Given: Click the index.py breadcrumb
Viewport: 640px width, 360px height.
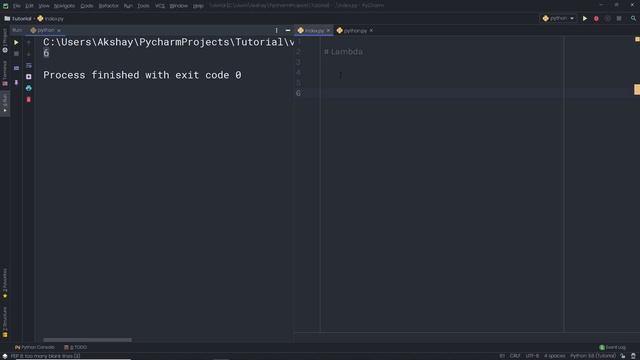Looking at the screenshot, I should pos(51,19).
